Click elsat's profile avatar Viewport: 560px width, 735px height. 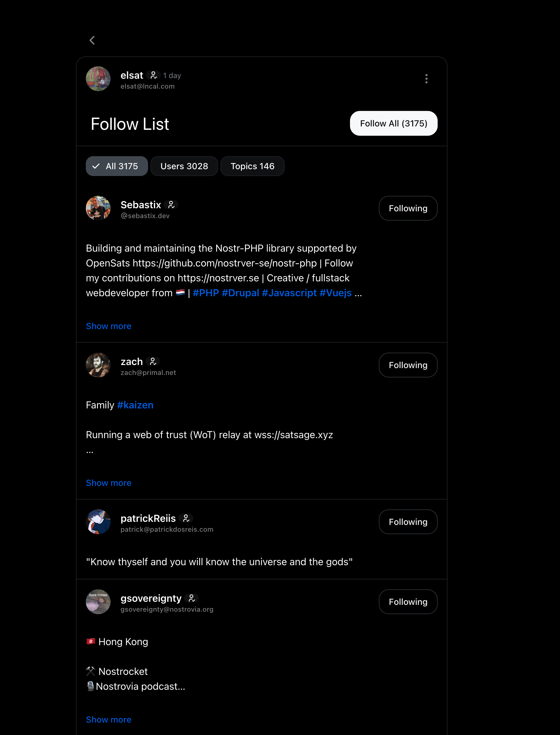(98, 79)
